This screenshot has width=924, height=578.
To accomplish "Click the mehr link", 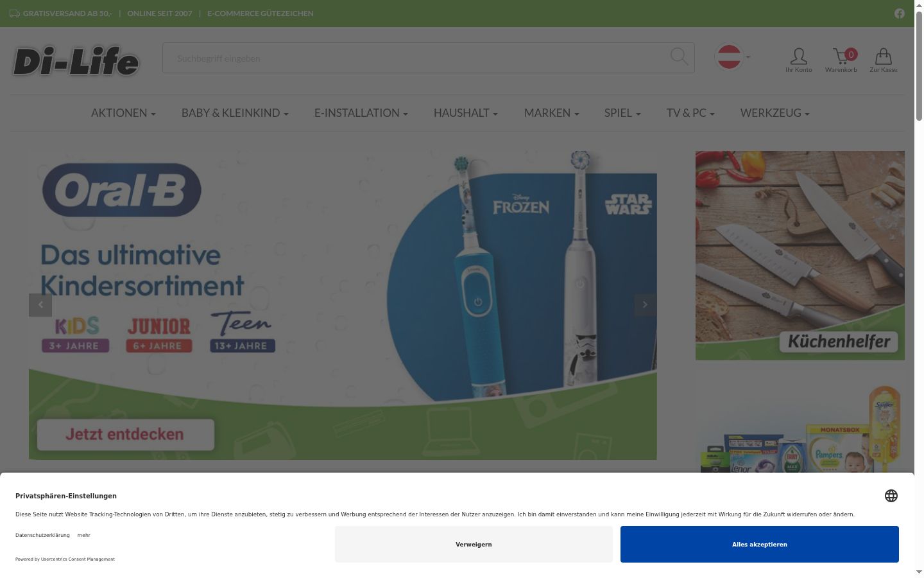I will coord(84,535).
